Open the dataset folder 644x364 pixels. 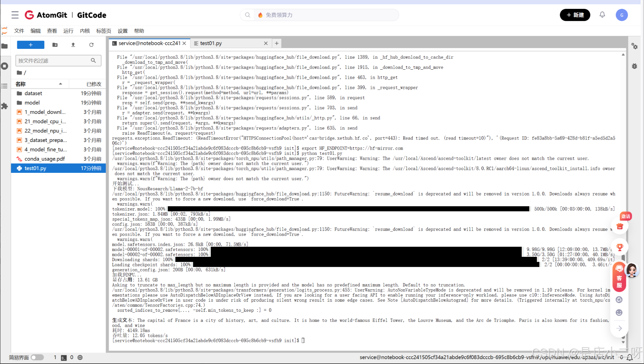coord(33,93)
